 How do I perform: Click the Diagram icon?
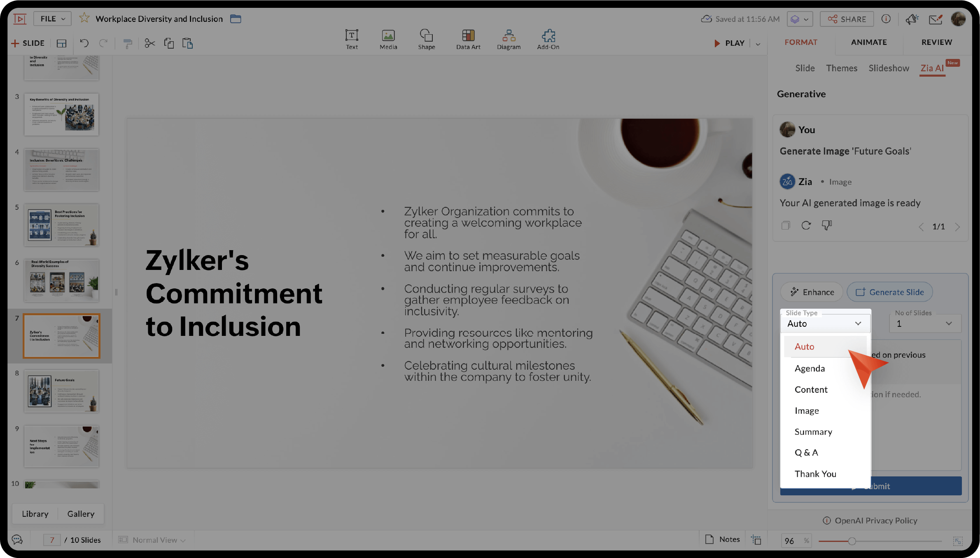509,39
